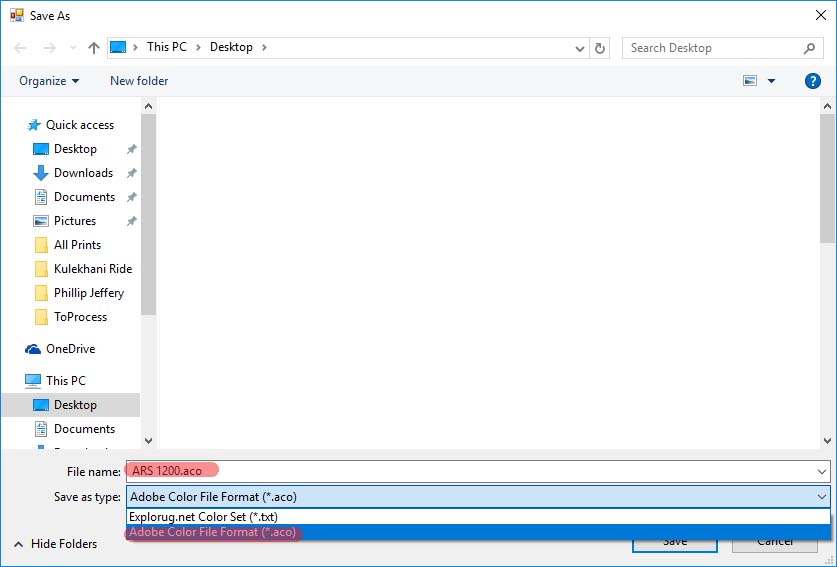Select the Downloads folder in Quick access
The width and height of the screenshot is (837, 567).
pyautogui.click(x=83, y=173)
